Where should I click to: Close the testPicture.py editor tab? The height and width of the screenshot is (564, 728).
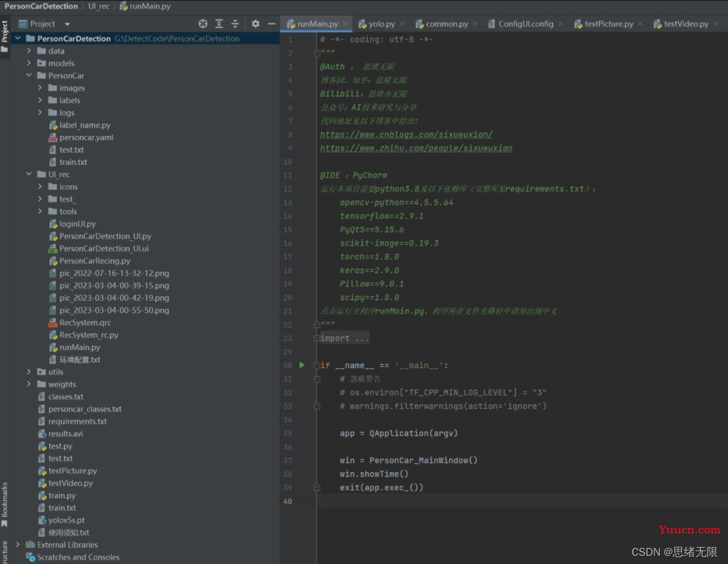tap(641, 24)
